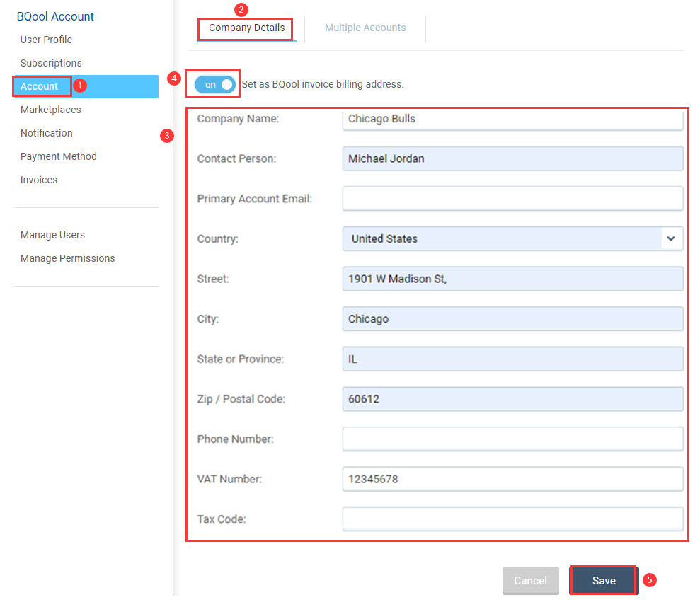Focus the Contact Person field
700x607 pixels.
[x=512, y=158]
